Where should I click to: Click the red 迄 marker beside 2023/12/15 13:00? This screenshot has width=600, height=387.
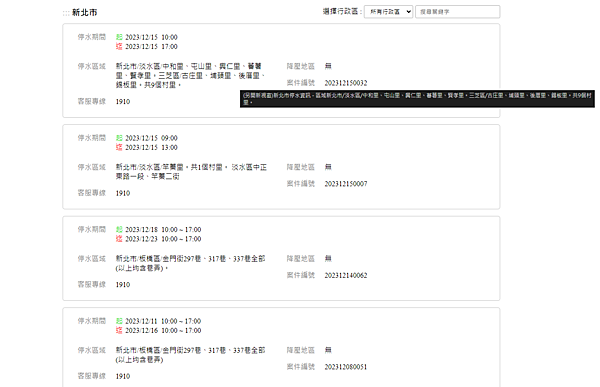[119, 147]
